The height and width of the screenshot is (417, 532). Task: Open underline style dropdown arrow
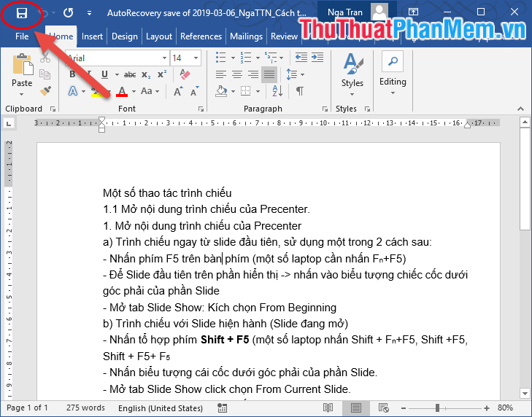117,74
